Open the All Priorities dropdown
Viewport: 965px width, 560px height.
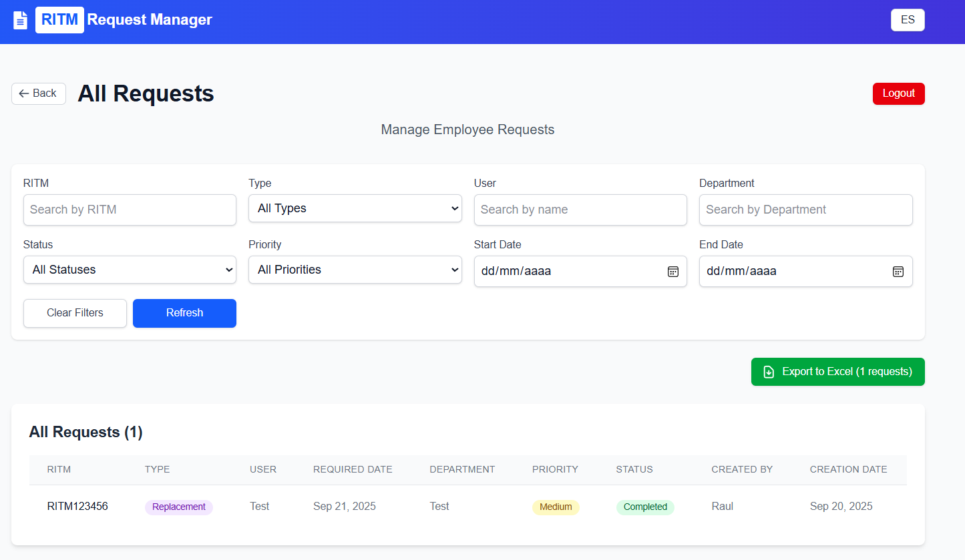coord(355,270)
